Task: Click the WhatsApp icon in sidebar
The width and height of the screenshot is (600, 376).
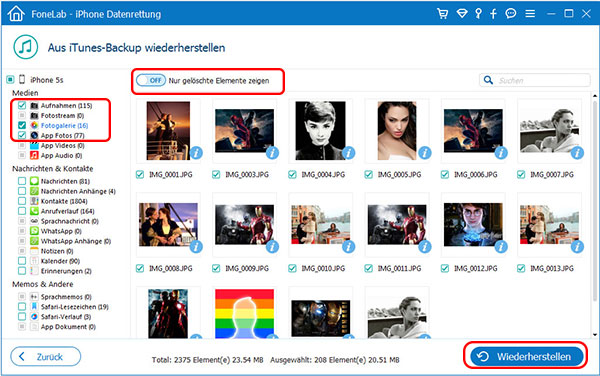Action: (34, 231)
